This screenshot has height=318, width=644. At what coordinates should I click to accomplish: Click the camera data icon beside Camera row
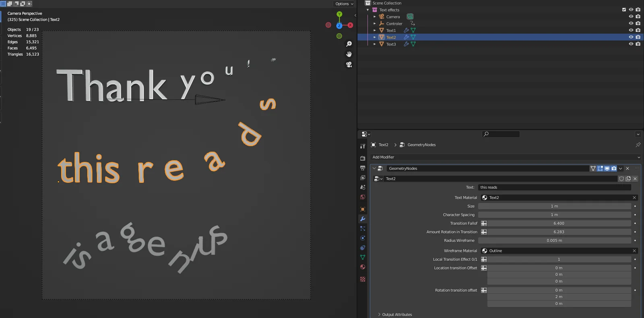[x=410, y=16]
